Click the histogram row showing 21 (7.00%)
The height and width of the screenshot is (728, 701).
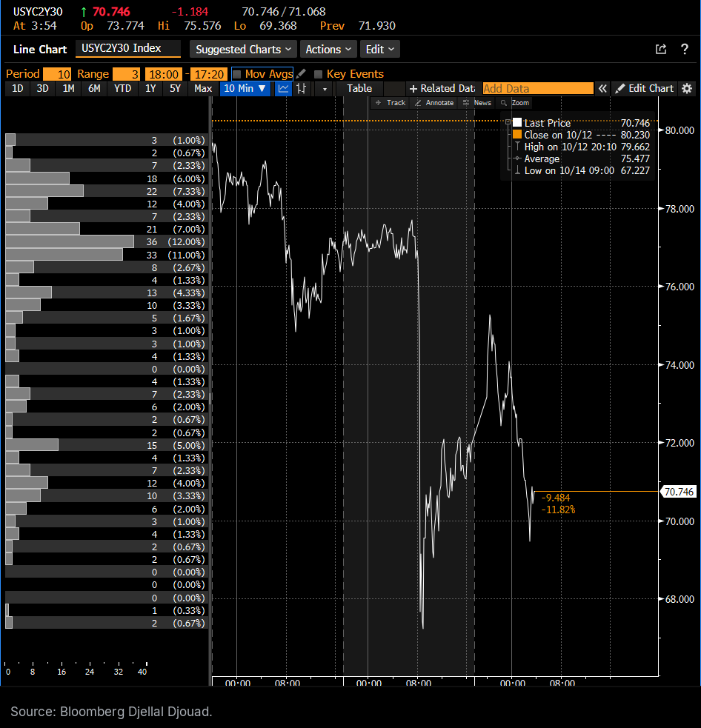[106, 229]
